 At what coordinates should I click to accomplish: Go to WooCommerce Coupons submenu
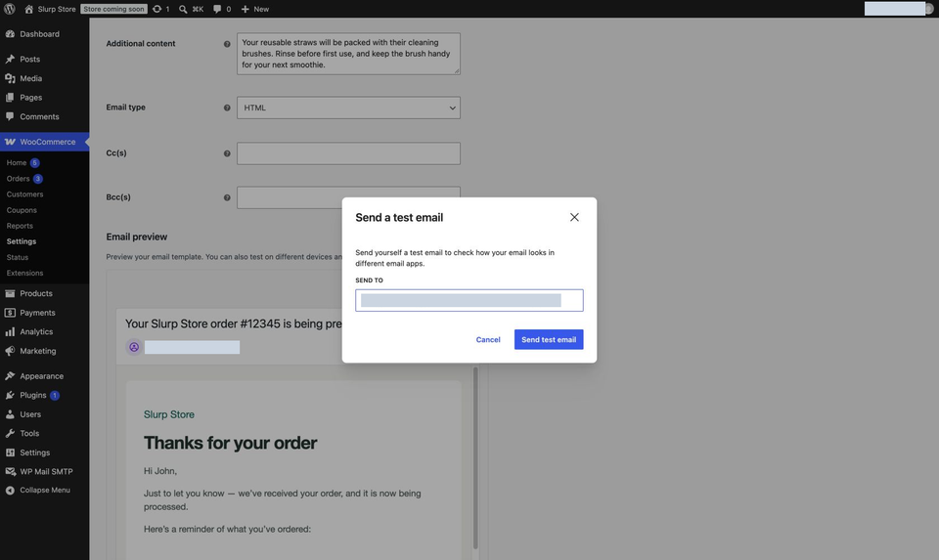tap(22, 210)
